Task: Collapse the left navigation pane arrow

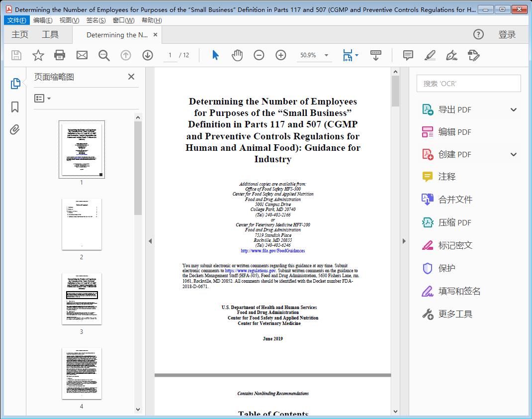Action: [150, 241]
